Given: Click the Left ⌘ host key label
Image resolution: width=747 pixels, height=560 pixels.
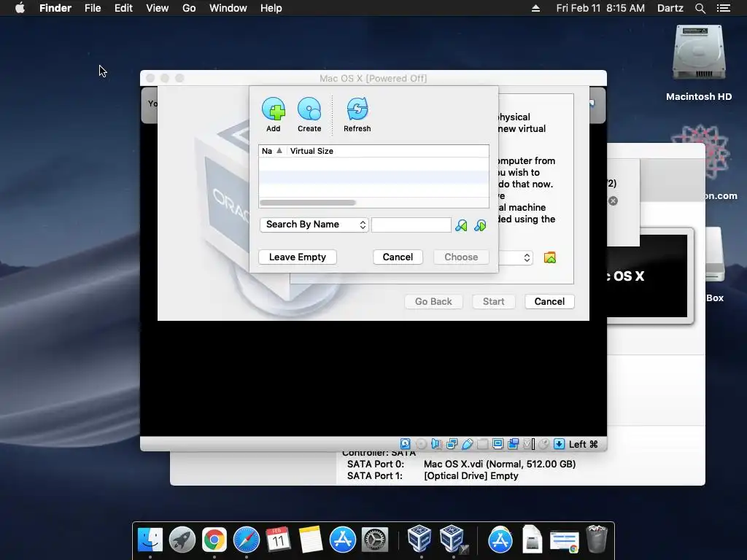Looking at the screenshot, I should (x=583, y=444).
